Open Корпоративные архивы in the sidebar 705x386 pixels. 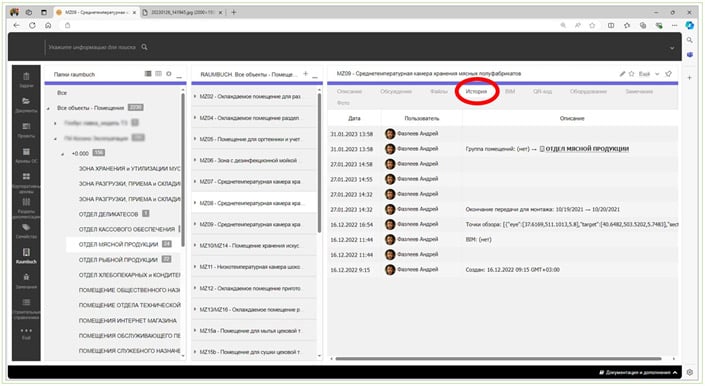[26, 183]
